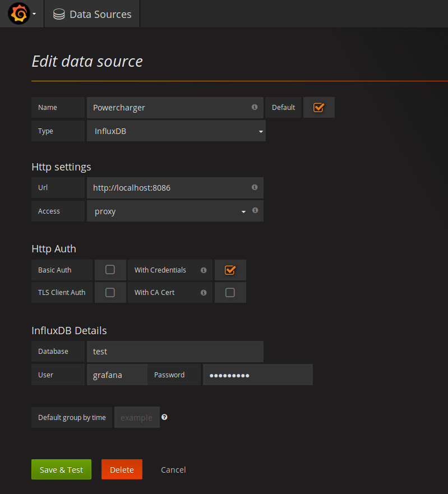Enable the Basic Auth checkbox
The image size is (448, 494).
pyautogui.click(x=110, y=270)
